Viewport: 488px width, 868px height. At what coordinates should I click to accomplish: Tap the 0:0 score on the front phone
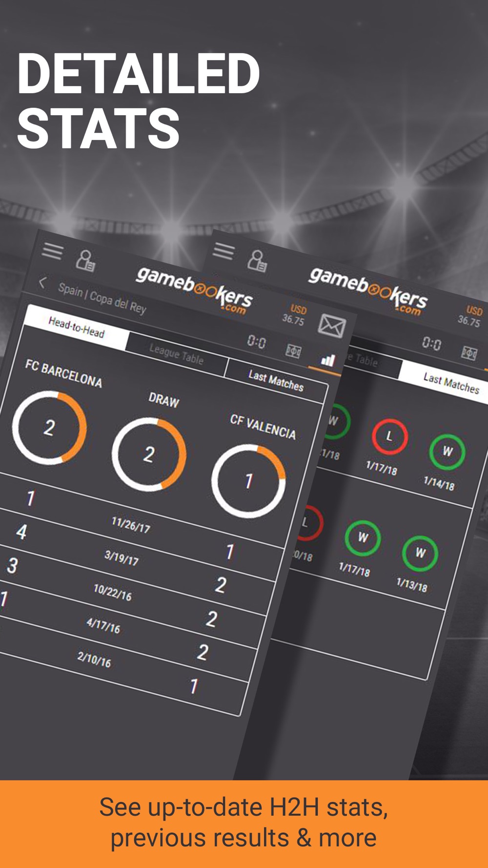[257, 341]
